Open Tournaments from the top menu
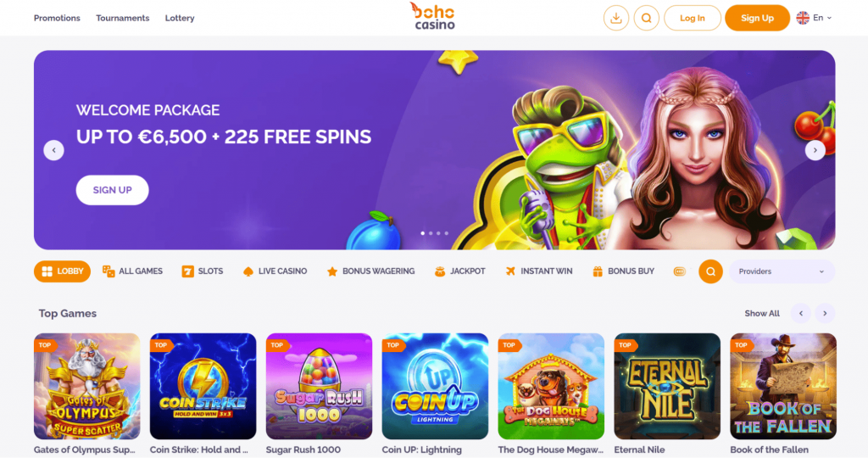This screenshot has height=458, width=868. (122, 19)
